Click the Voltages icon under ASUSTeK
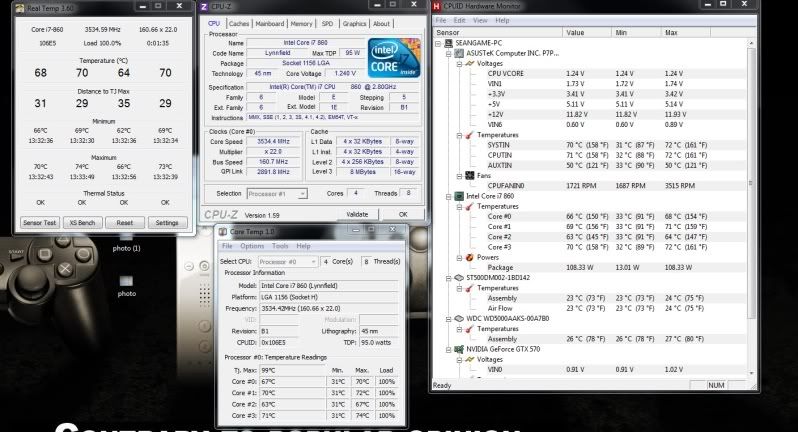 point(469,64)
